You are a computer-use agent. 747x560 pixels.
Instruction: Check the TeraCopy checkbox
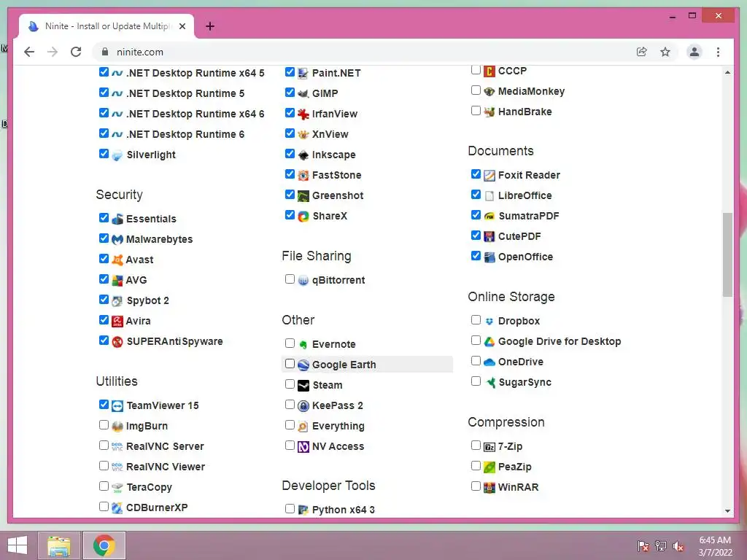(104, 486)
